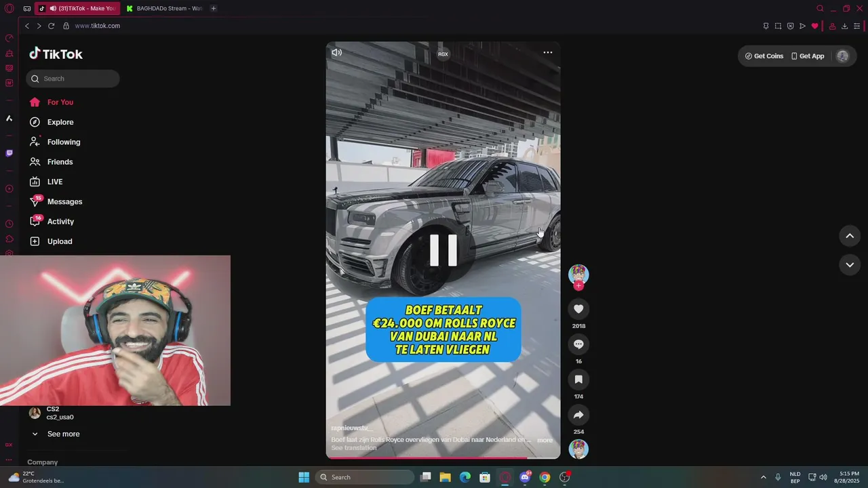Open a new browser tab with plus
The height and width of the screenshot is (488, 868).
click(x=214, y=9)
